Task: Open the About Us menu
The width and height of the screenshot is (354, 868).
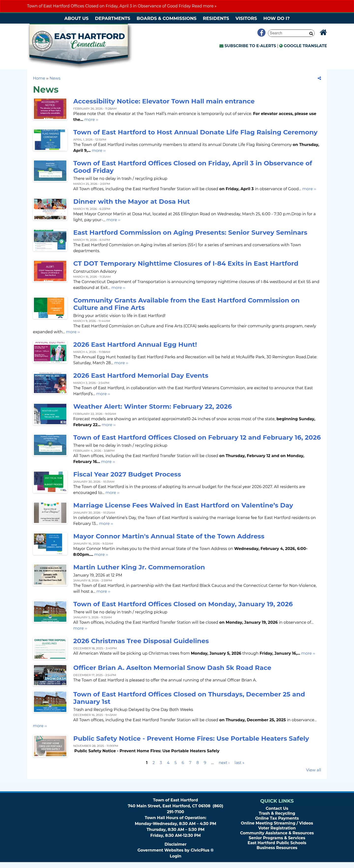Action: pyautogui.click(x=76, y=18)
